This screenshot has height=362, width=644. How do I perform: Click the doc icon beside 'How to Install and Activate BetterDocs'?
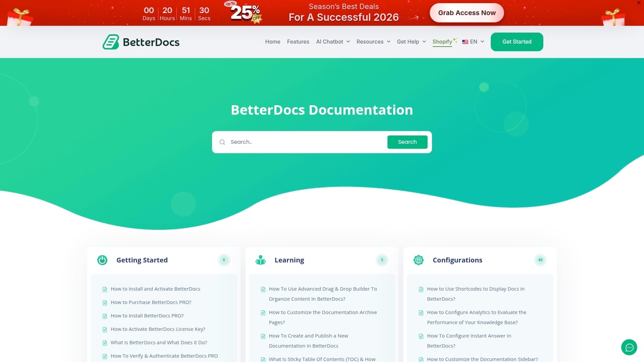pos(104,289)
